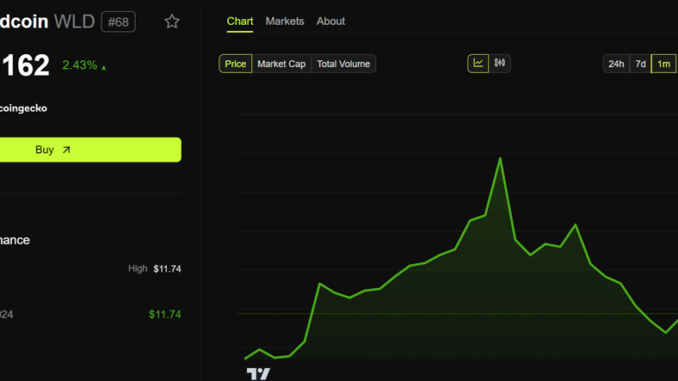The height and width of the screenshot is (381, 678).
Task: Open the About tab
Action: 331,21
